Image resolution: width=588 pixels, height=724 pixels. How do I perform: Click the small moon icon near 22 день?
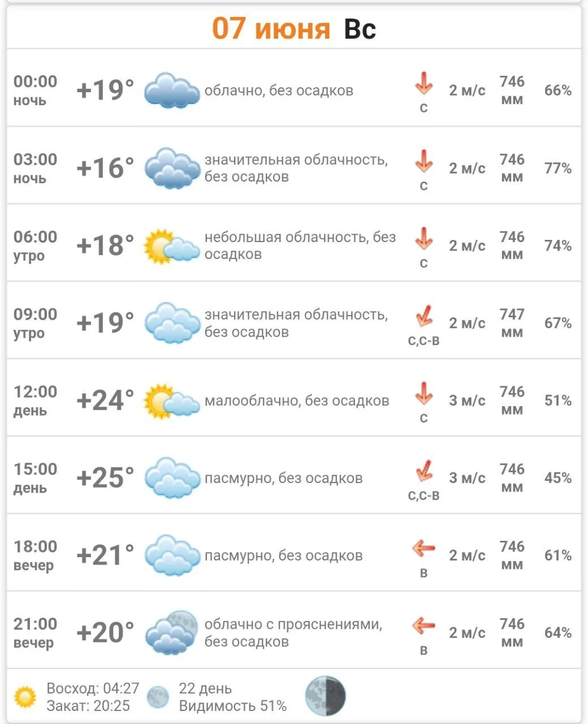[x=158, y=697]
